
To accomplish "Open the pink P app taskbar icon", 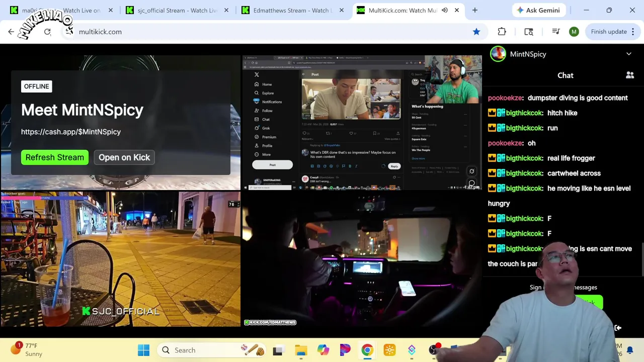I will click(345, 350).
